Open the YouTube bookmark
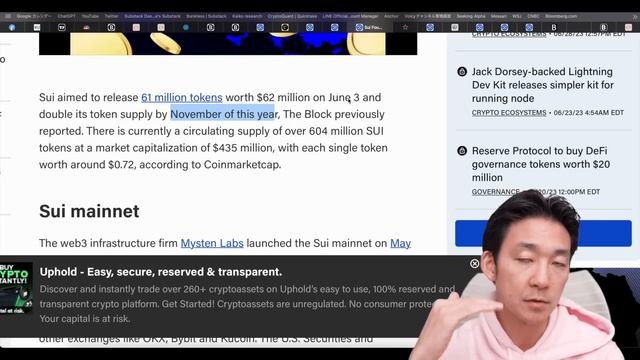This screenshot has height=360, width=640. (90, 16)
